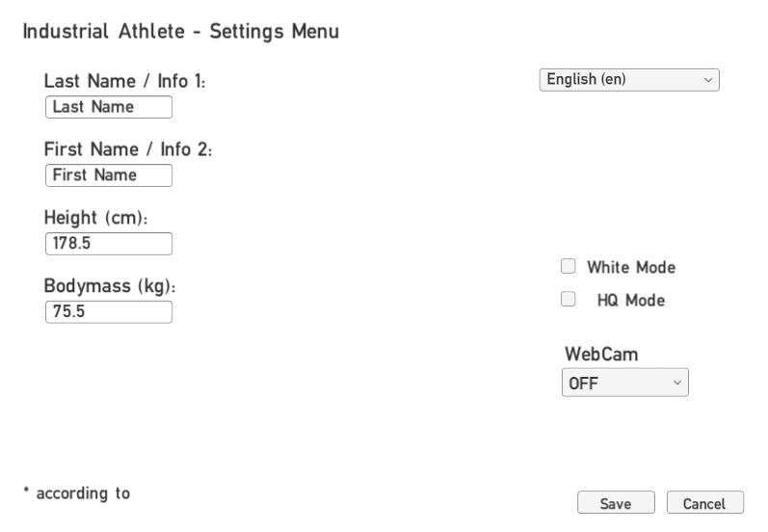The height and width of the screenshot is (532, 768).
Task: Click the "Industrial Athlete - Settings Menu" title
Action: [x=181, y=32]
